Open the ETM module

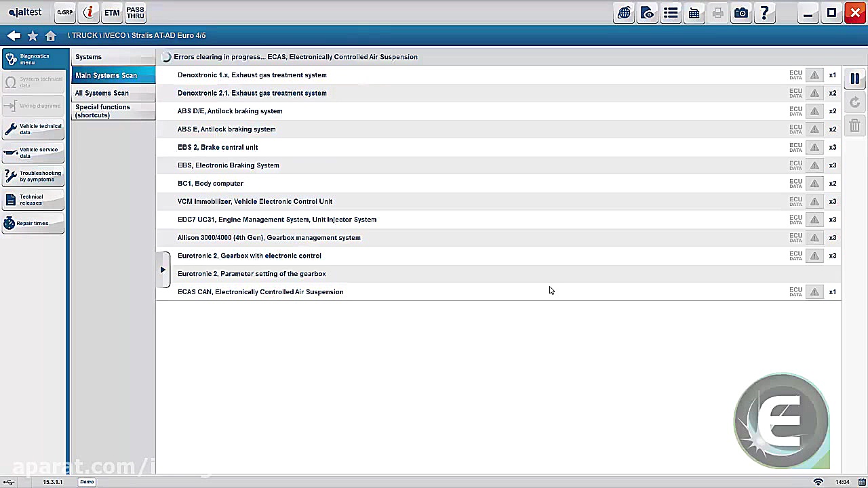(112, 12)
